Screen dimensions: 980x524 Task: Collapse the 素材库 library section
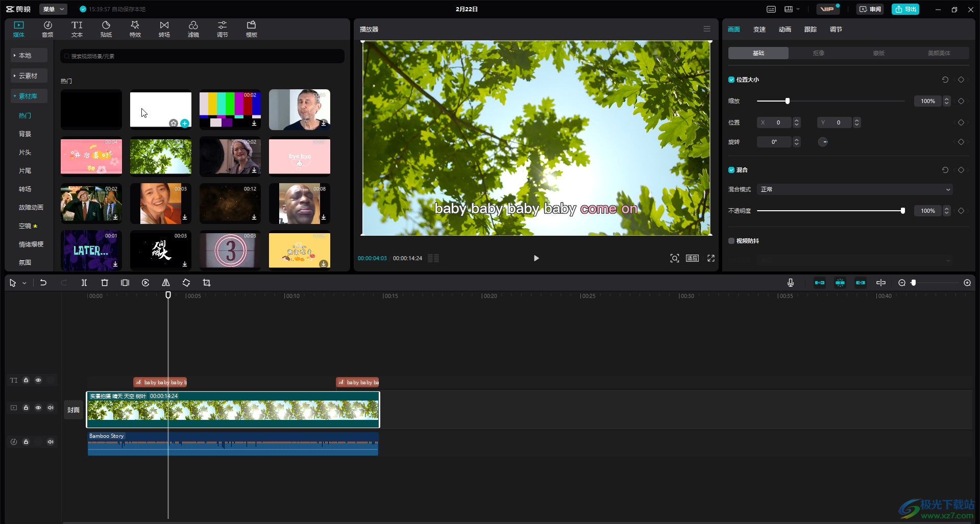coord(29,96)
